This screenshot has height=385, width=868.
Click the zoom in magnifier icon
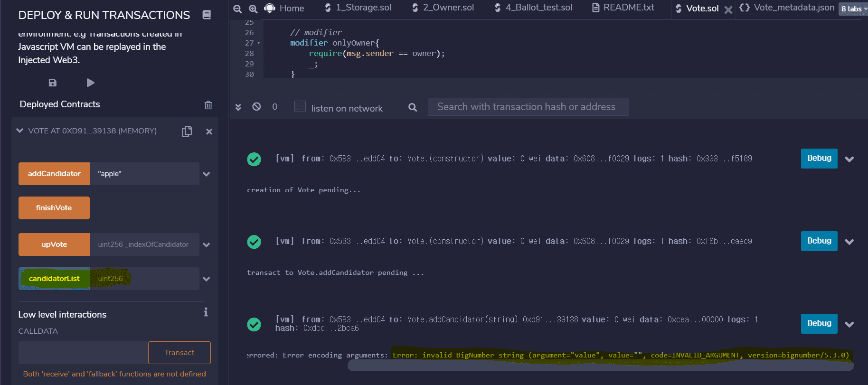pyautogui.click(x=253, y=9)
